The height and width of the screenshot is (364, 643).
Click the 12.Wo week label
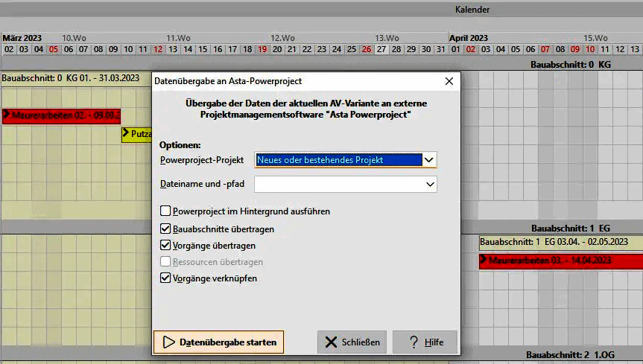[282, 38]
